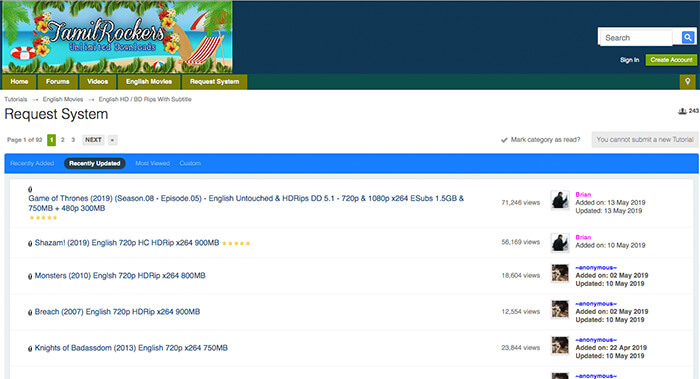Click the blue search magnifier button
The width and height of the screenshot is (700, 379).
tap(688, 37)
